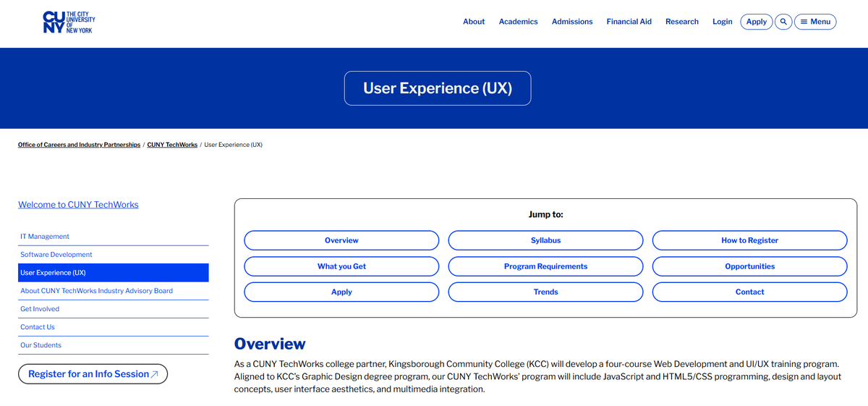Click Register for an Info Session button
The width and height of the screenshot is (868, 406).
pos(93,374)
